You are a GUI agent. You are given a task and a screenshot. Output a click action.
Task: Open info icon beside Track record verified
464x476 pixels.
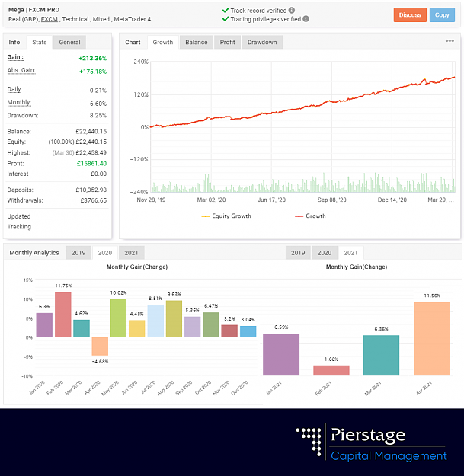pyautogui.click(x=292, y=11)
